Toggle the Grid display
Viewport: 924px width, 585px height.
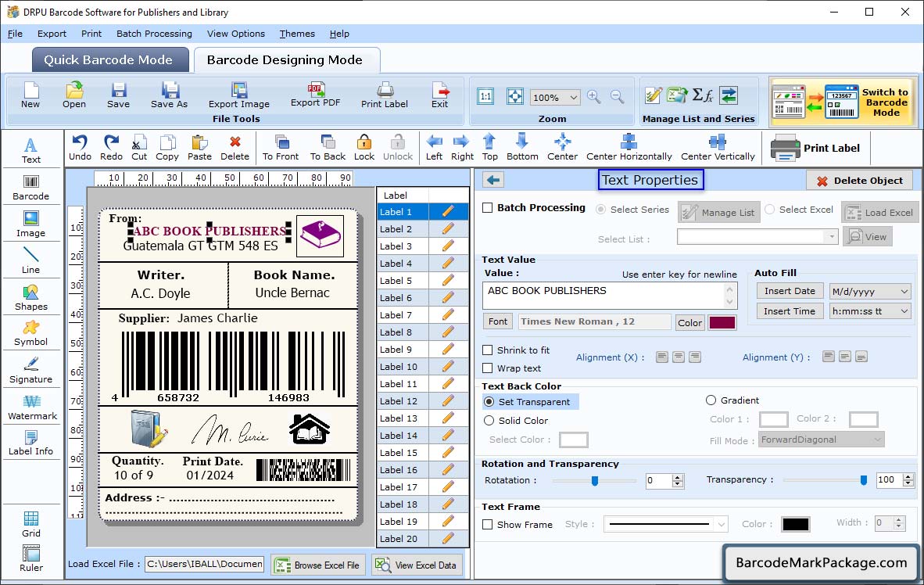tap(30, 524)
